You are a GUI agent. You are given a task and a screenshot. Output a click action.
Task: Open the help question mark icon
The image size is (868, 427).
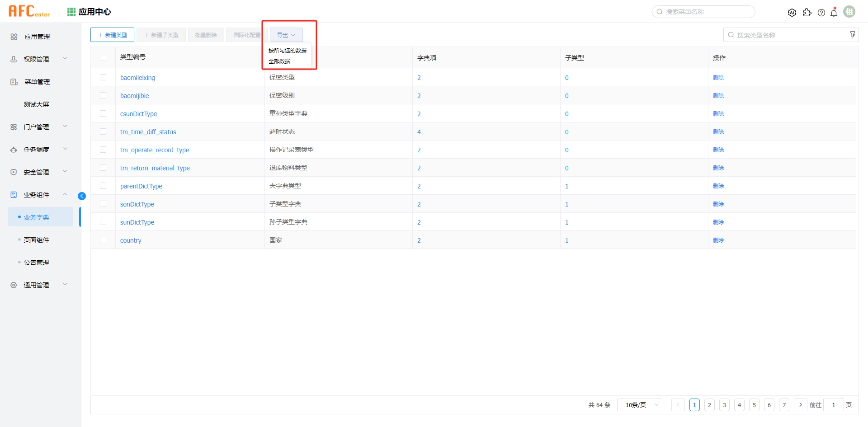click(x=821, y=13)
